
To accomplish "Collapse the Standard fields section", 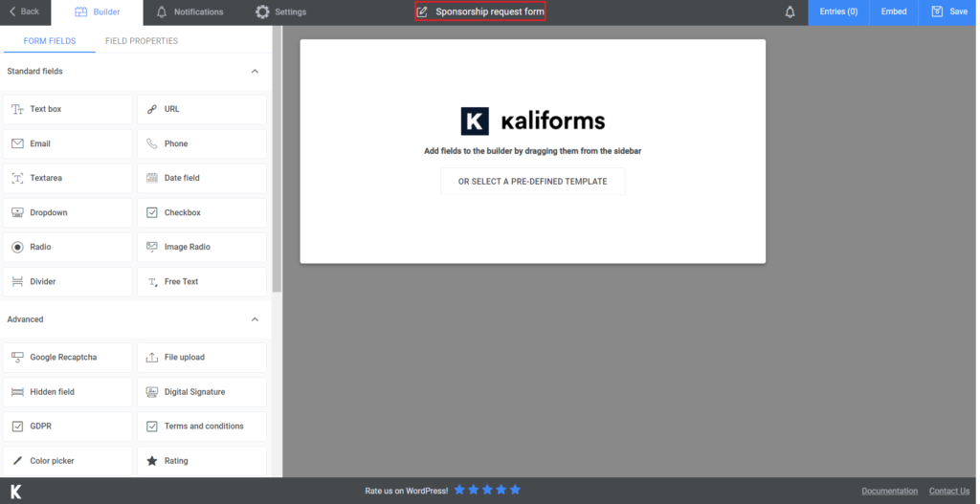I will [x=255, y=71].
